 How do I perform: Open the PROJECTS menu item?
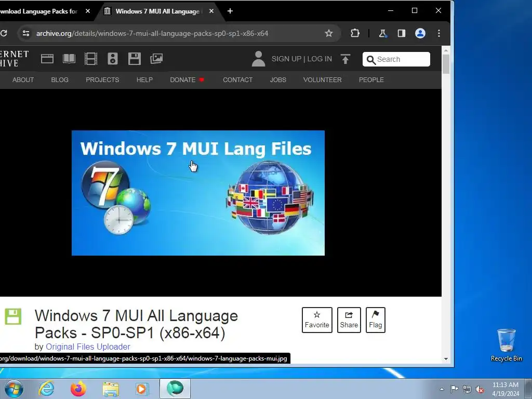102,79
